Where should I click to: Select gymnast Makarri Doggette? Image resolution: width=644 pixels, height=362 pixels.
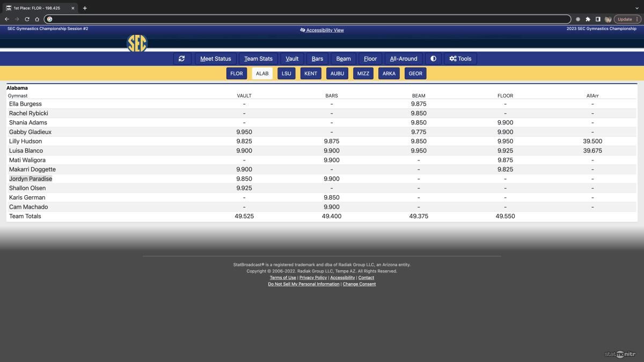pos(32,169)
